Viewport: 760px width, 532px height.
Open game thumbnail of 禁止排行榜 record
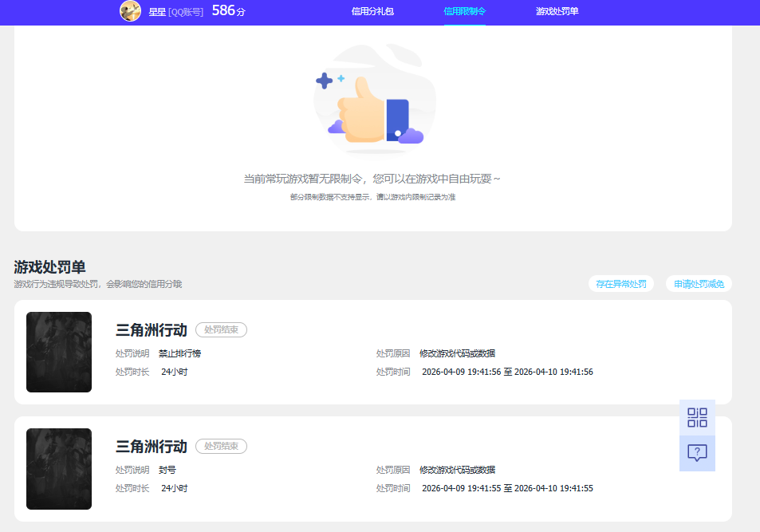(x=59, y=352)
